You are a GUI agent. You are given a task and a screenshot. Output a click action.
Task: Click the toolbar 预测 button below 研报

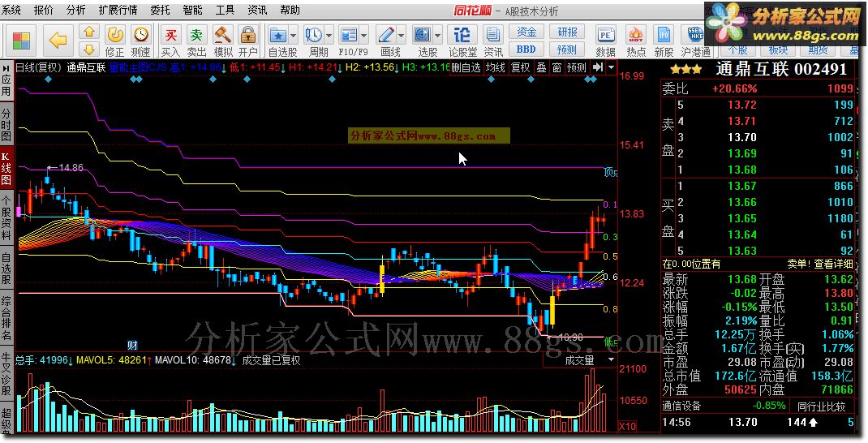pyautogui.click(x=567, y=49)
